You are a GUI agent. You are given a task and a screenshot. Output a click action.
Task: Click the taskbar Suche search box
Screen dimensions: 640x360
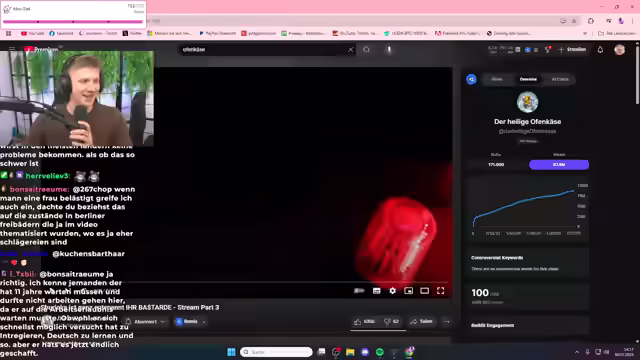point(276,352)
